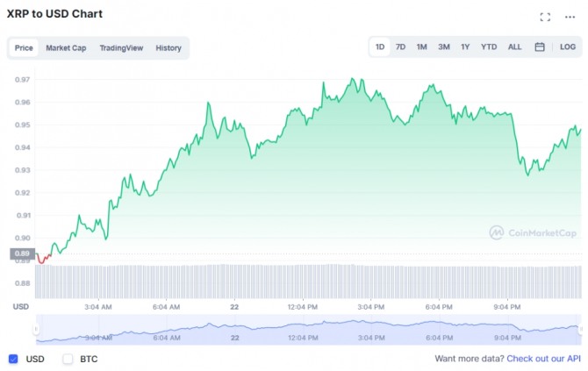
Task: Choose the 1M time range
Action: (422, 47)
